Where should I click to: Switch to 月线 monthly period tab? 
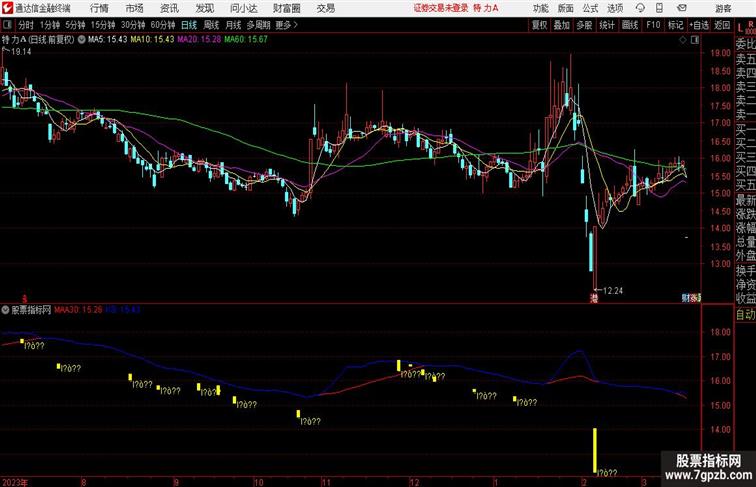[233, 25]
